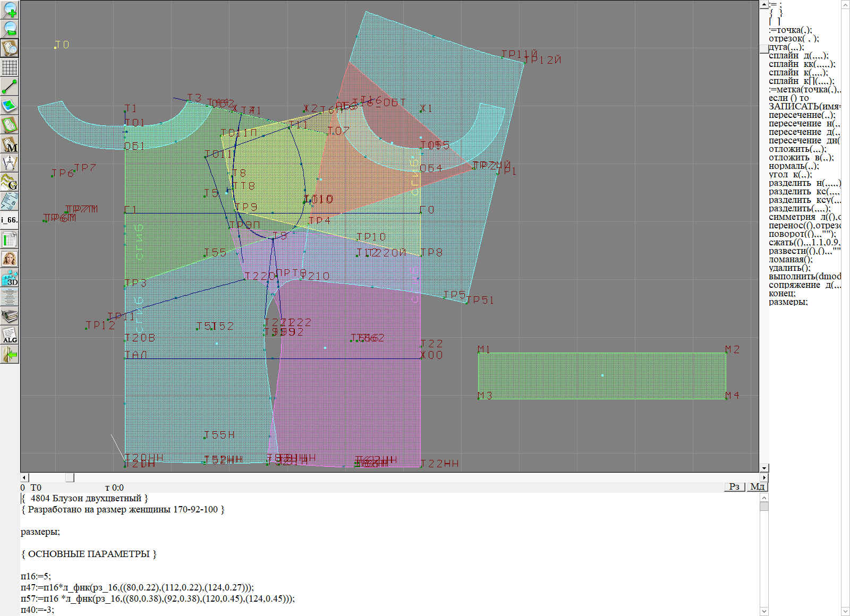Open the 3D view tool
Screen dimensions: 850x616
tap(10, 278)
